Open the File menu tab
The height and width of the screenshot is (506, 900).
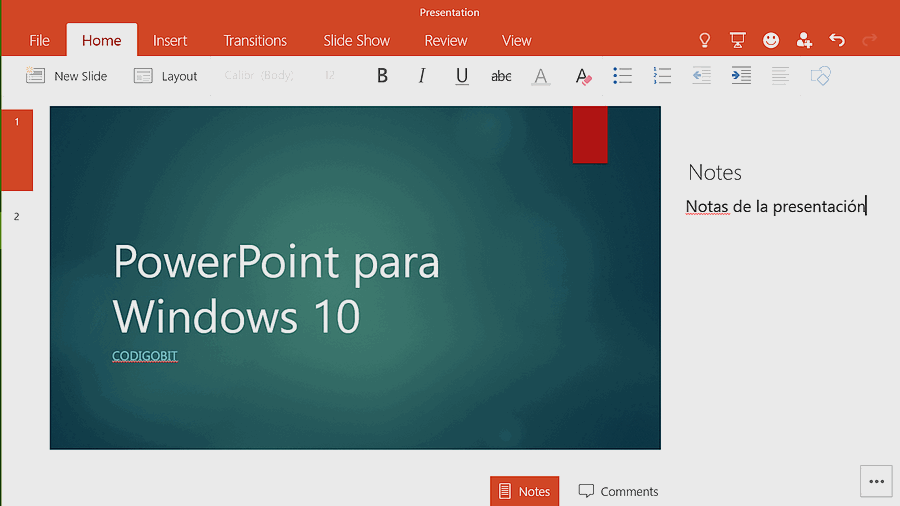click(39, 41)
